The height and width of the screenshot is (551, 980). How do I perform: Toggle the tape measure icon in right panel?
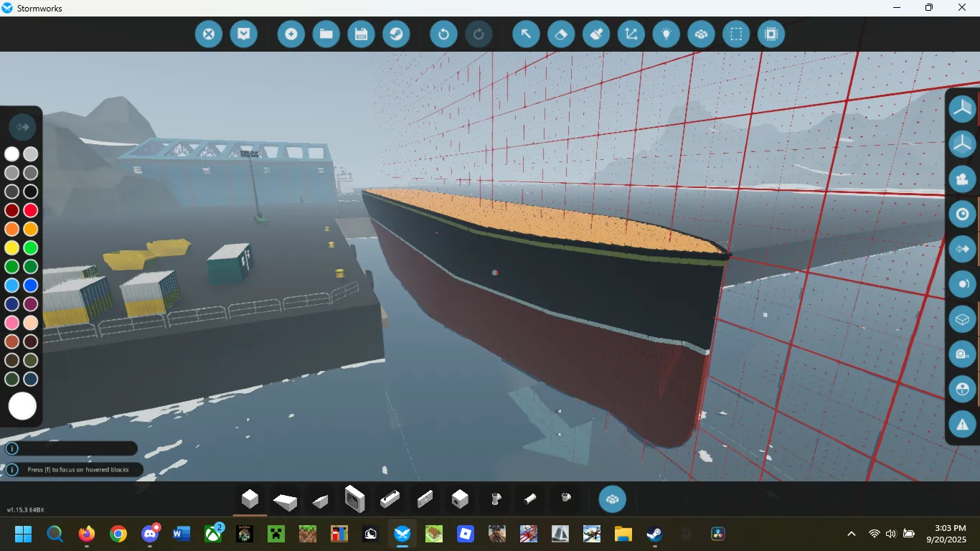point(962,354)
